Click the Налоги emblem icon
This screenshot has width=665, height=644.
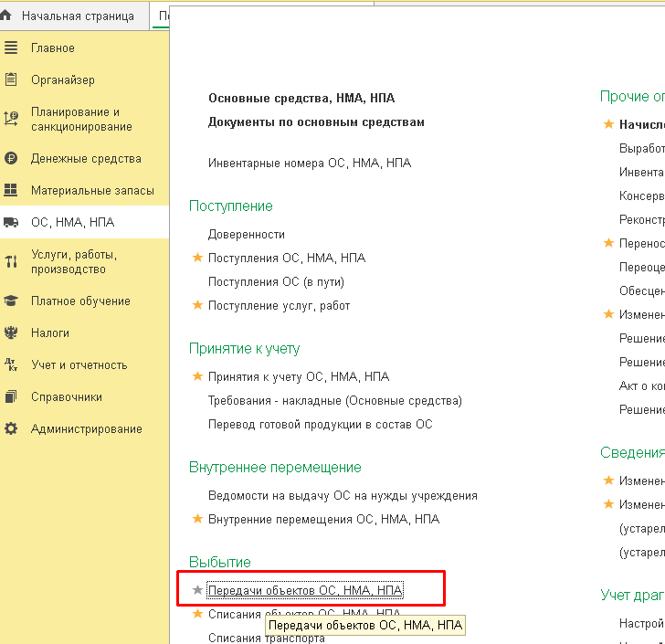pos(11,333)
